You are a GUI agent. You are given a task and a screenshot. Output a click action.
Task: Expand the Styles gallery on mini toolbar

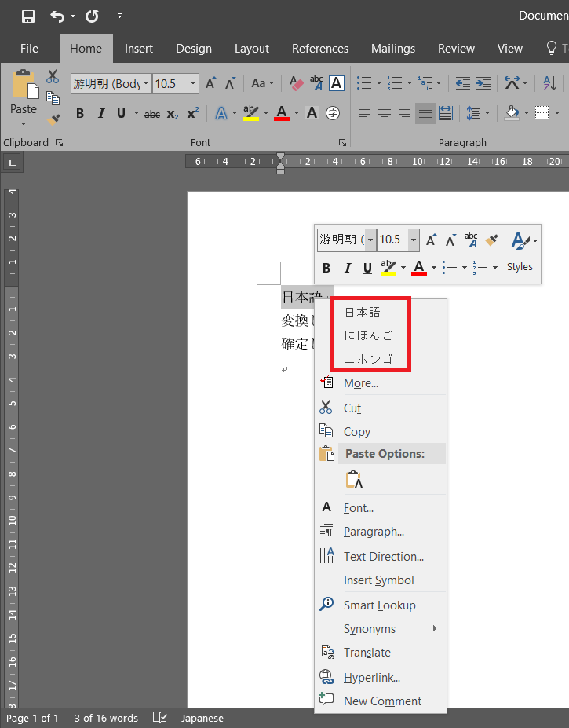(520, 250)
